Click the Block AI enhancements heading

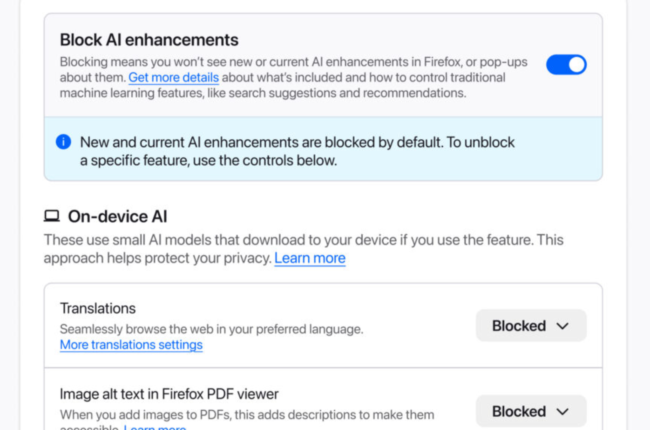149,40
